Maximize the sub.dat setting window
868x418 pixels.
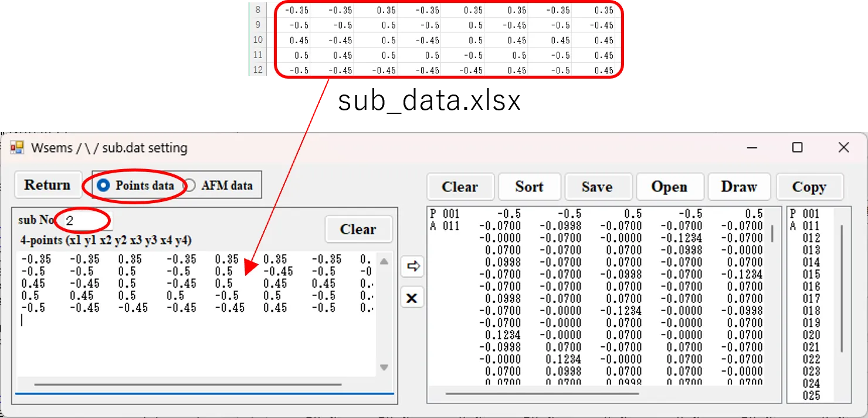pyautogui.click(x=797, y=147)
